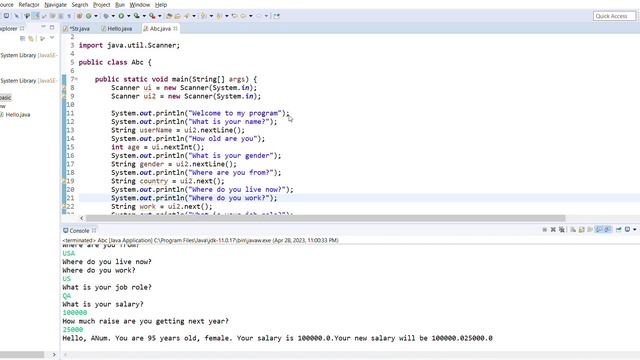Viewport: 640px width, 360px height.
Task: Click the Coverage launch icon
Action: 136,16
